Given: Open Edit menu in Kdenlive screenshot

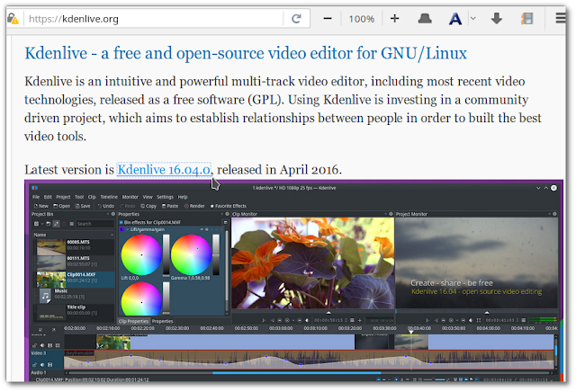Looking at the screenshot, I should [48, 197].
